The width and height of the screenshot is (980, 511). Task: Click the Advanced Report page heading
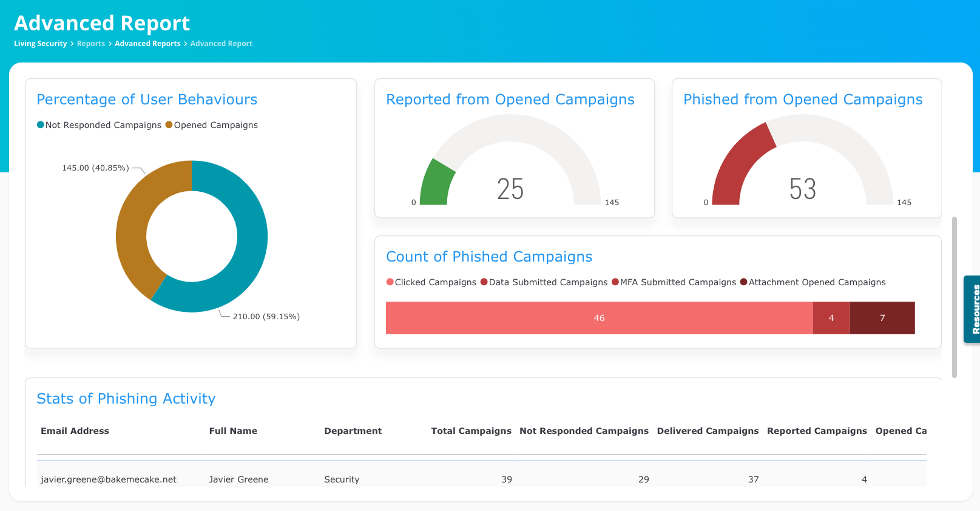pos(102,23)
